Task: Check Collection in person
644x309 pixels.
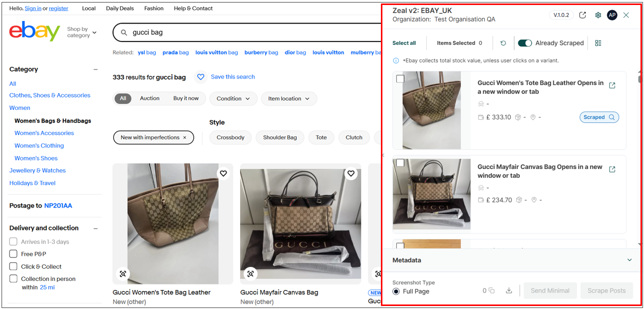Action: (13, 279)
